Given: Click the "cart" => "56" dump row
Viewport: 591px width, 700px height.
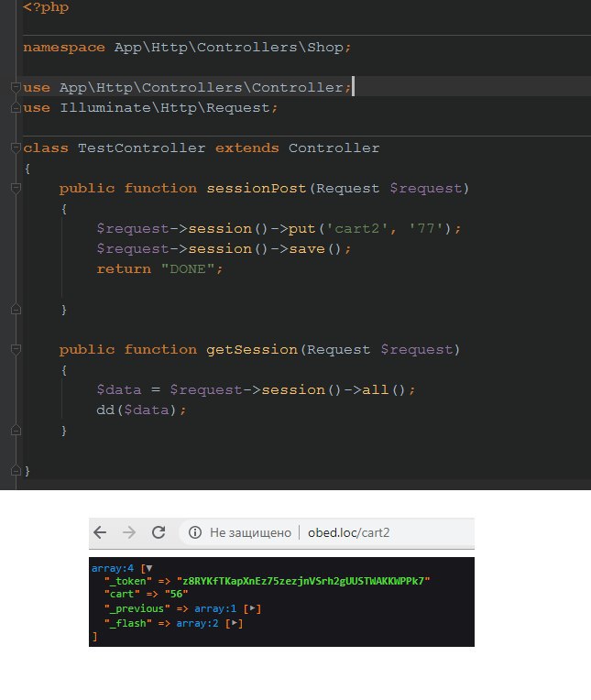Looking at the screenshot, I should click(x=146, y=595).
